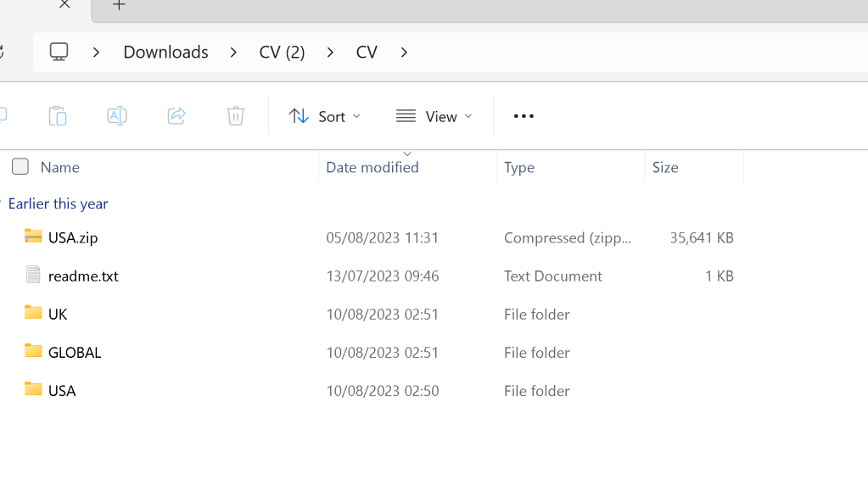Click the This PC monitor icon
The image size is (868, 485).
click(59, 52)
